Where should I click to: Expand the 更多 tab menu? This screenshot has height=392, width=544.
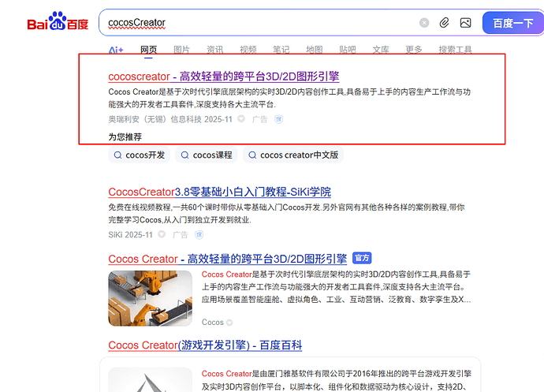pos(414,50)
